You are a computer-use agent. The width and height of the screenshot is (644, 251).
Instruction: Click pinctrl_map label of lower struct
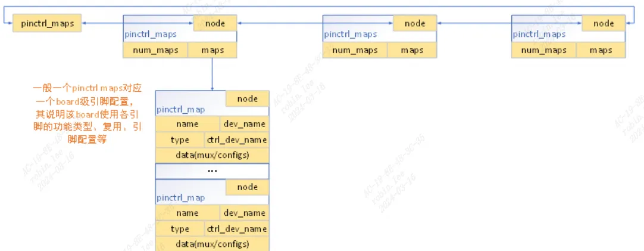(x=181, y=199)
